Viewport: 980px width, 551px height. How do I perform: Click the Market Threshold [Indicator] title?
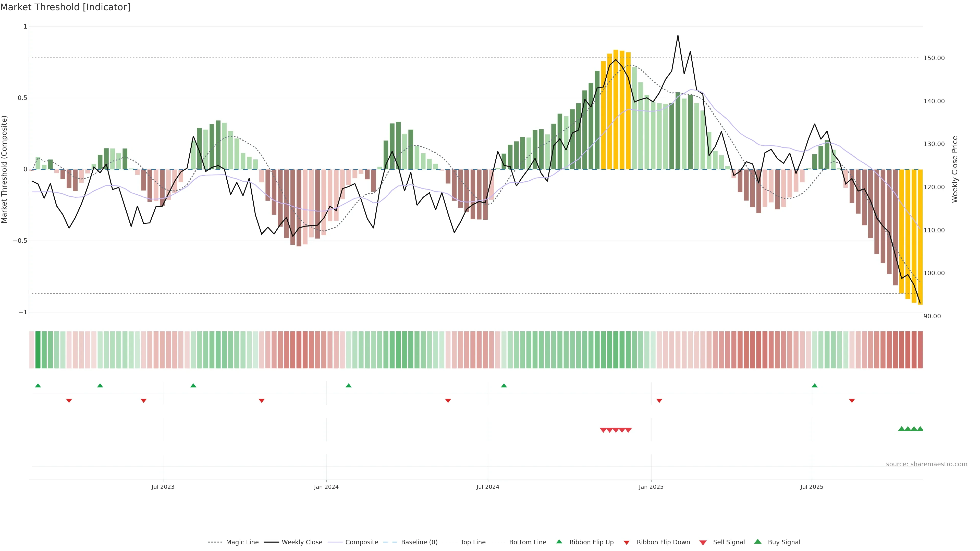click(65, 7)
